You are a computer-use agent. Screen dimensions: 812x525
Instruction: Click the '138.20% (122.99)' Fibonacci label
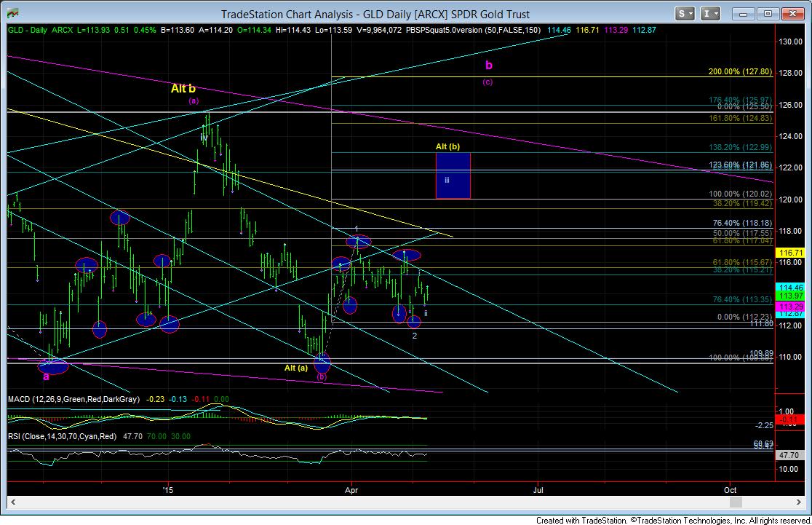click(x=740, y=148)
